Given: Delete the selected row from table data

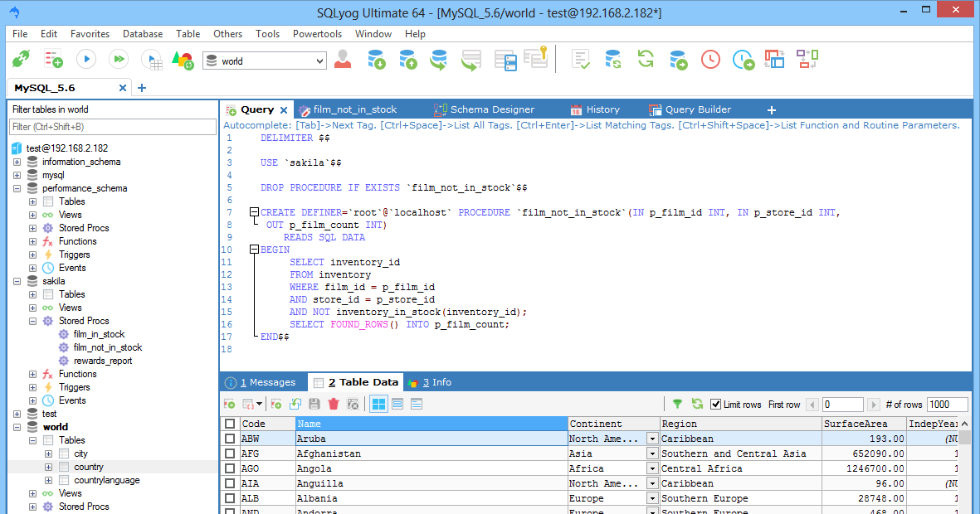Looking at the screenshot, I should (334, 403).
